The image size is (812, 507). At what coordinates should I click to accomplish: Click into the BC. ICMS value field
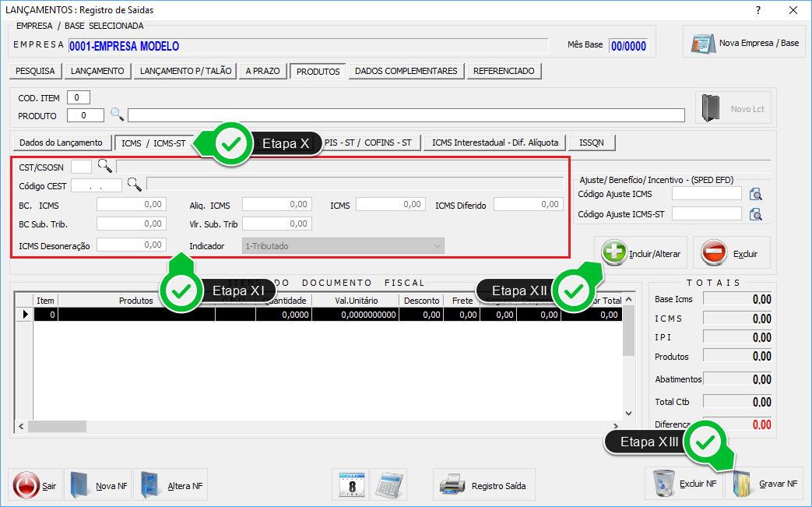click(x=132, y=205)
